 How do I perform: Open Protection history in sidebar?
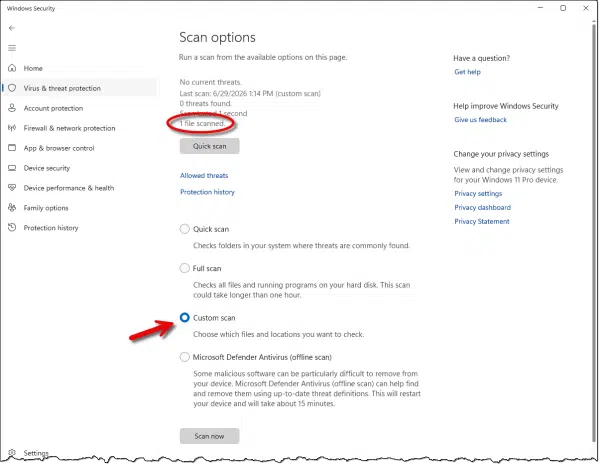(51, 228)
